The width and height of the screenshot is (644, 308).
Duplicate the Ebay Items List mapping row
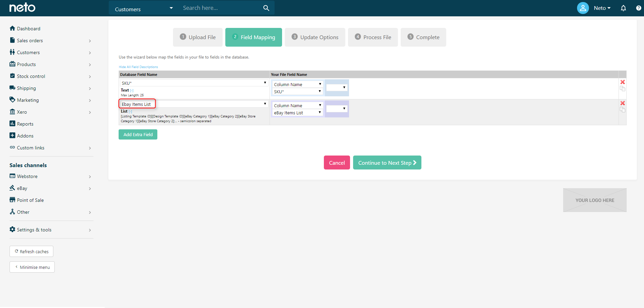pyautogui.click(x=623, y=110)
